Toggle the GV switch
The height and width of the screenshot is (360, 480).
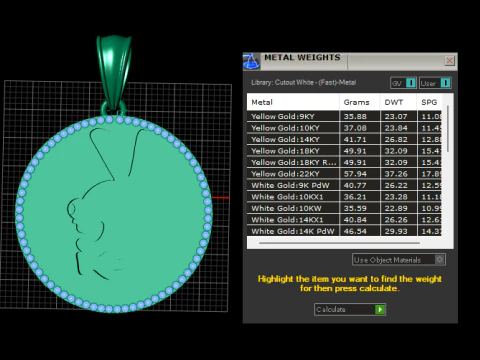point(411,83)
